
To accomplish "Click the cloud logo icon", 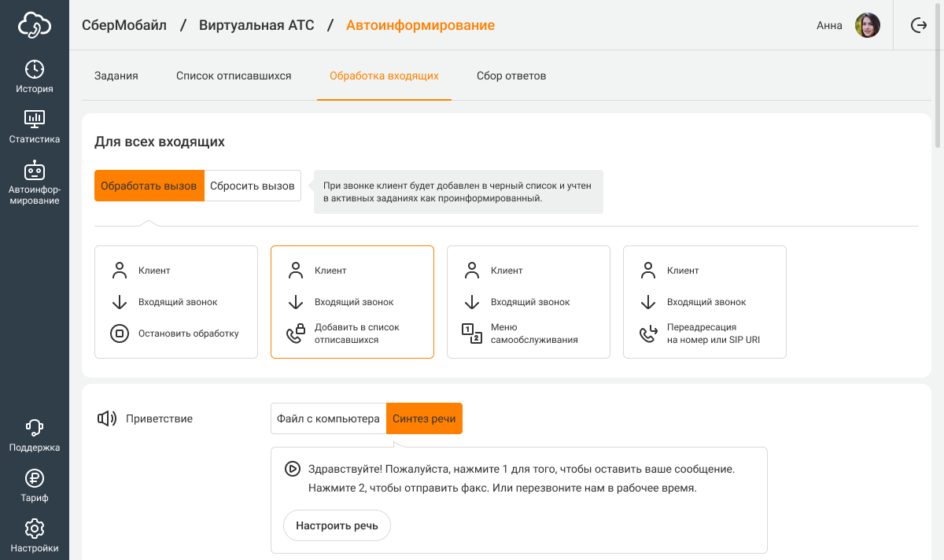I will 35,25.
